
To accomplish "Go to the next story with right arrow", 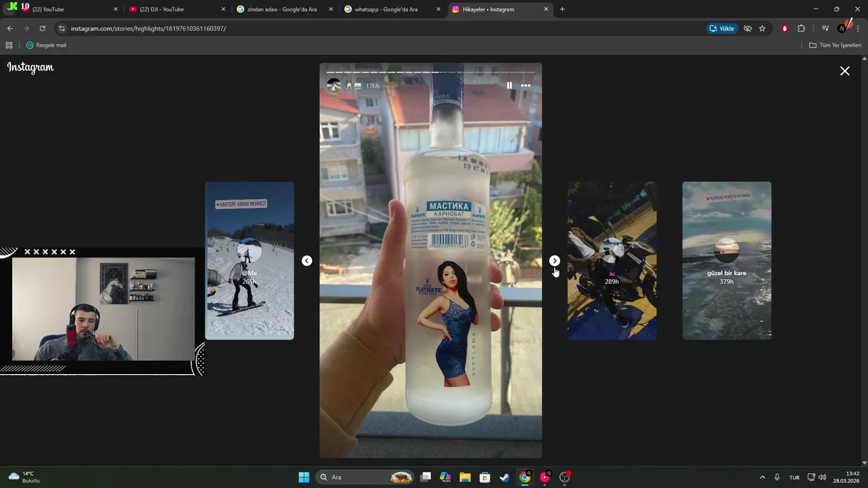I will click(555, 261).
